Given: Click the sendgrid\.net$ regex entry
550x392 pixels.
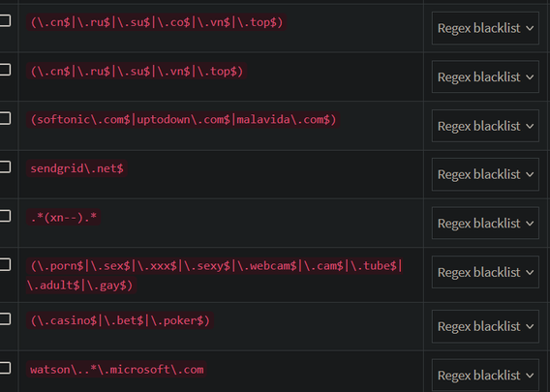Looking at the screenshot, I should click(x=76, y=168).
